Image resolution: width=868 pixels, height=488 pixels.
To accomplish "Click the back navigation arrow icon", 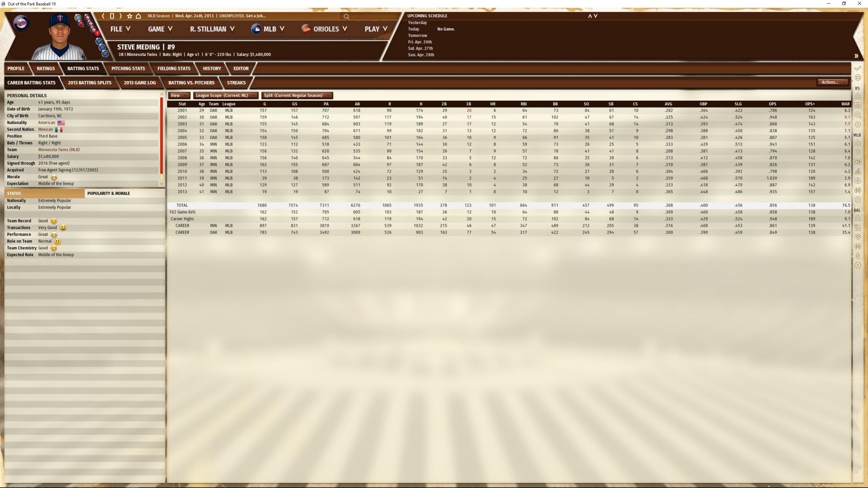I will 103,16.
